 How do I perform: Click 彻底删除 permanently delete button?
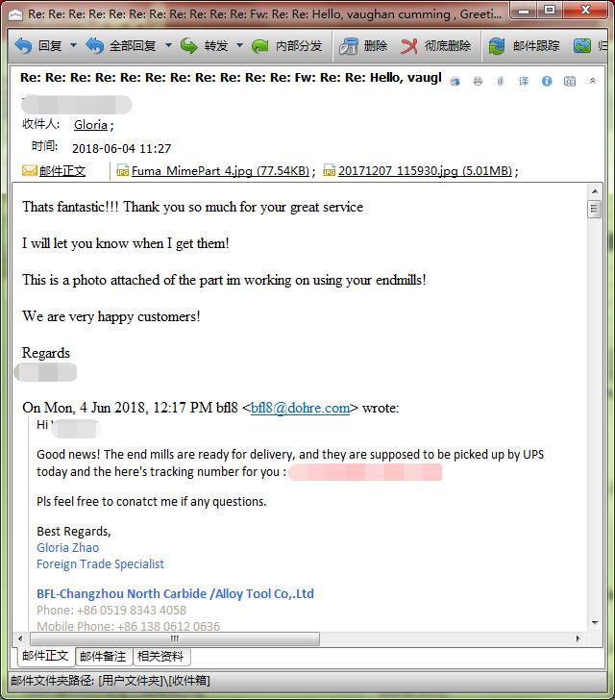[x=436, y=46]
